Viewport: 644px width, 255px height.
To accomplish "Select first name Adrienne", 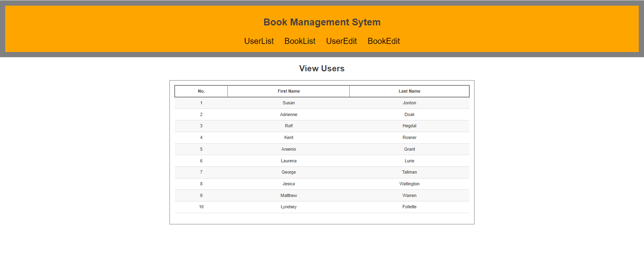I will tap(289, 114).
